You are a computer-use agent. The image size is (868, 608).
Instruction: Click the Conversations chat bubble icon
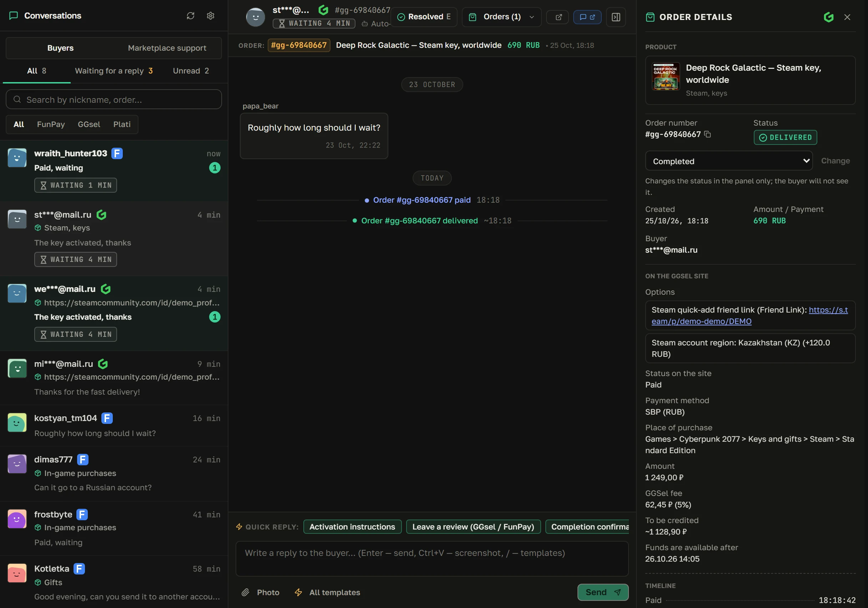pyautogui.click(x=14, y=15)
